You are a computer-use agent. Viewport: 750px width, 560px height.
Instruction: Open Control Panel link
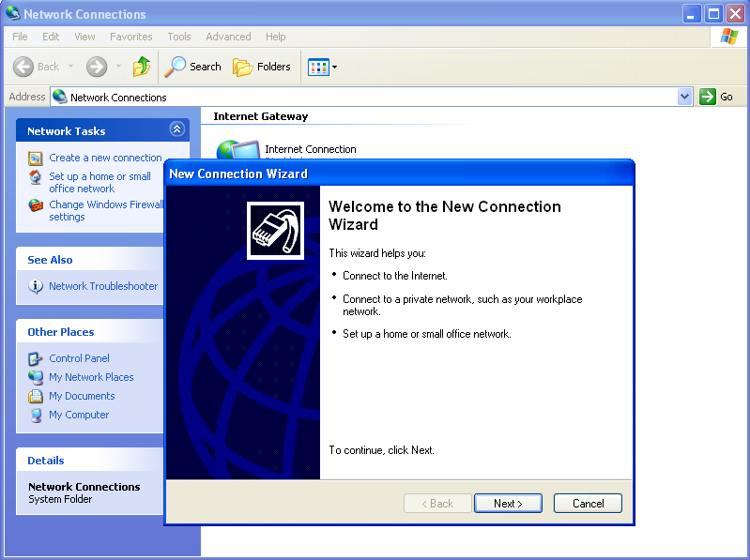pos(79,358)
